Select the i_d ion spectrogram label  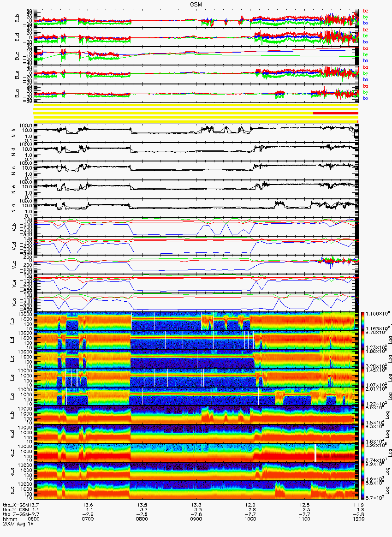12,340
